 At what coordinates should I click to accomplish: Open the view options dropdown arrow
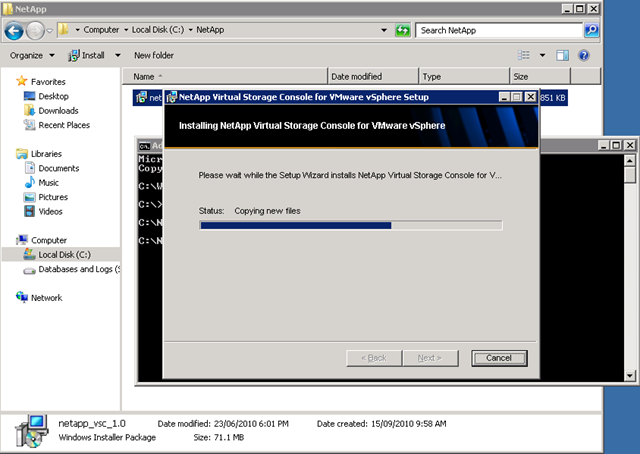(542, 55)
